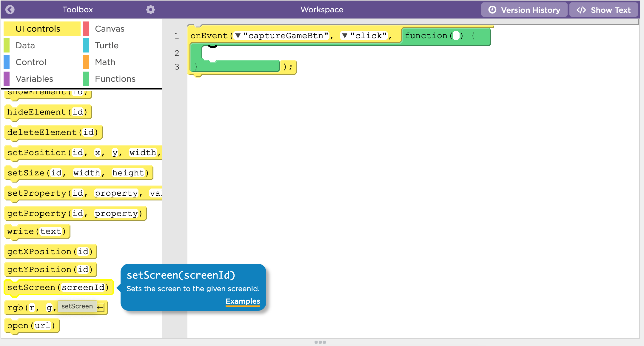The height and width of the screenshot is (346, 644).
Task: Expand the function parameter circle toggle
Action: click(x=455, y=36)
